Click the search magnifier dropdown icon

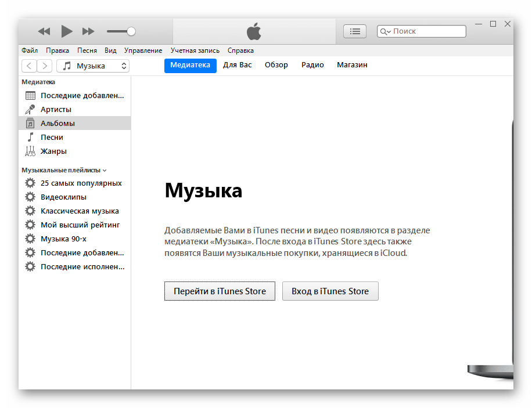tap(385, 31)
